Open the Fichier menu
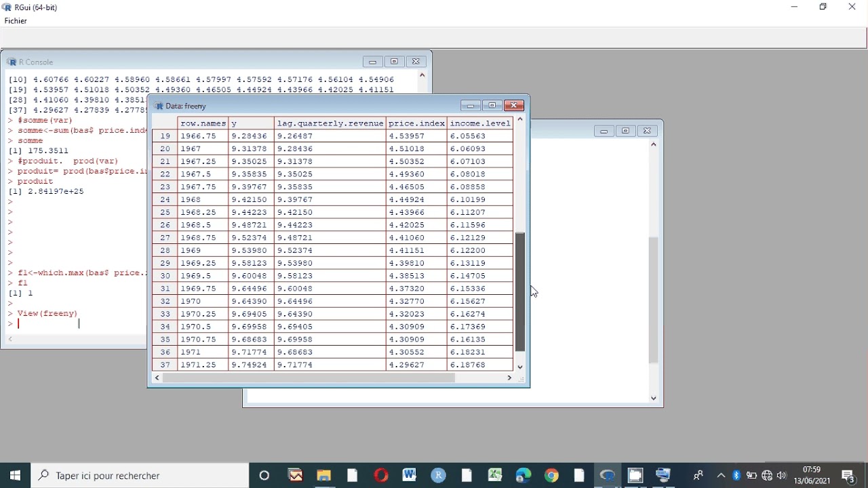868x488 pixels. click(x=16, y=21)
